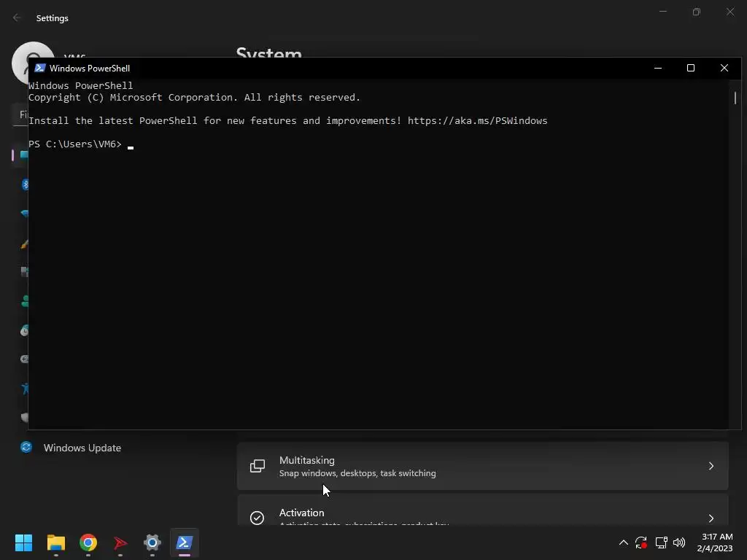Screen dimensions: 747x560
Task: Open the volume control tray icon
Action: pos(679,542)
